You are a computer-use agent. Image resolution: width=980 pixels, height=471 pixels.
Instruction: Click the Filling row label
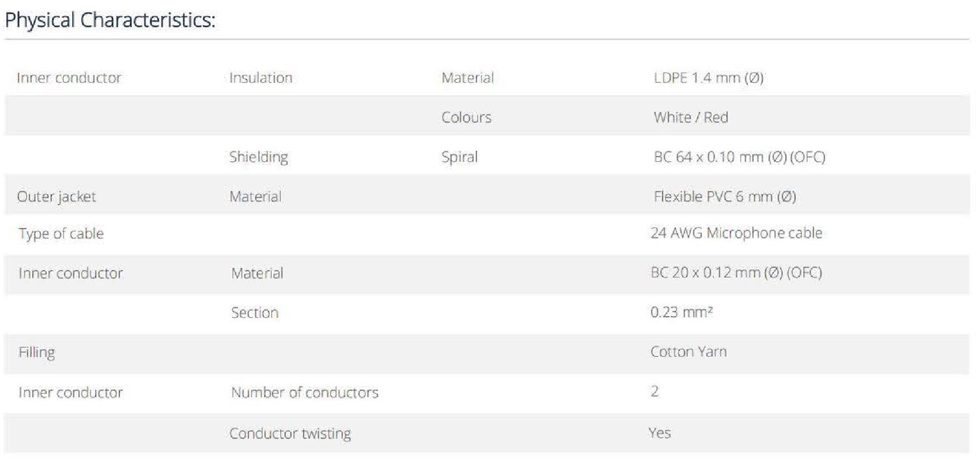coord(37,352)
